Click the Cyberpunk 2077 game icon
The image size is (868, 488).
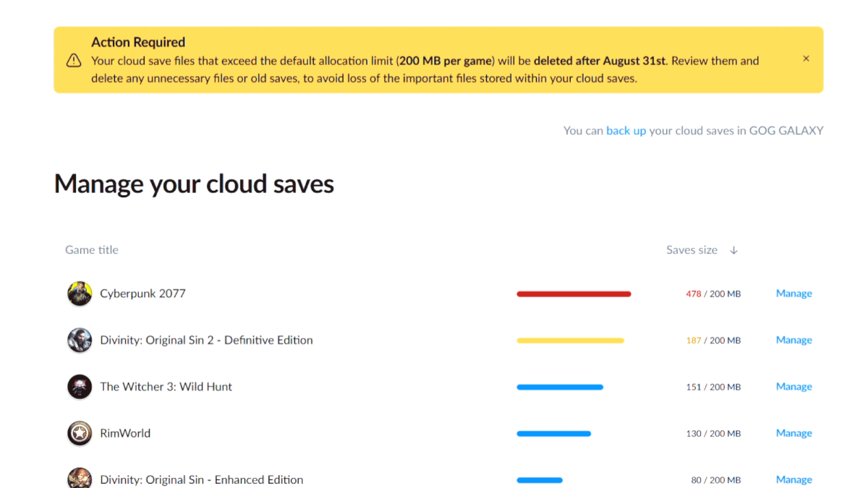tap(80, 294)
